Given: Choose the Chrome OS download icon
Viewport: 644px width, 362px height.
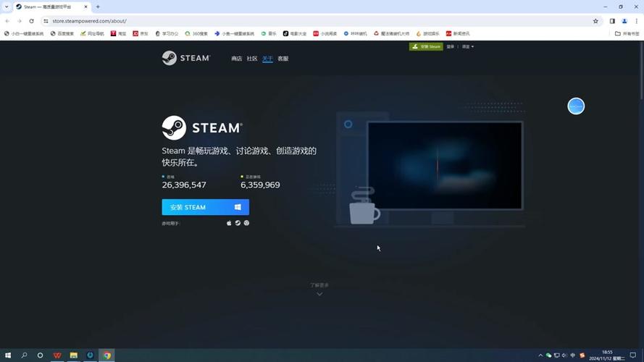Looking at the screenshot, I should [x=246, y=223].
